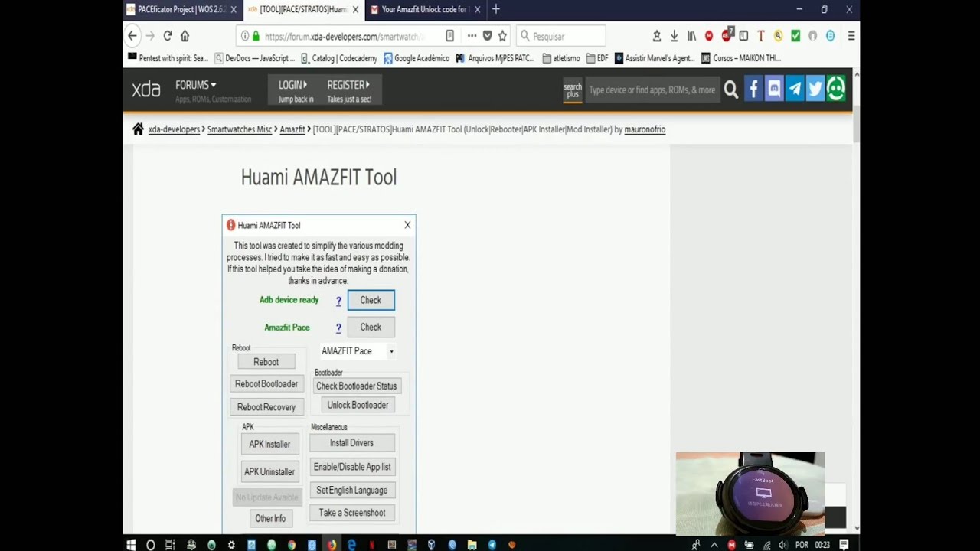980x551 pixels.
Task: Open the Amazfit breadcrumb link
Action: [292, 129]
